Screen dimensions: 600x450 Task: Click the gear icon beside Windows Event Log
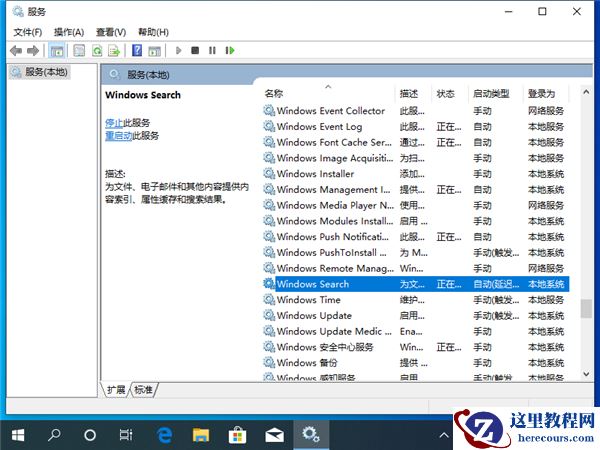point(269,127)
